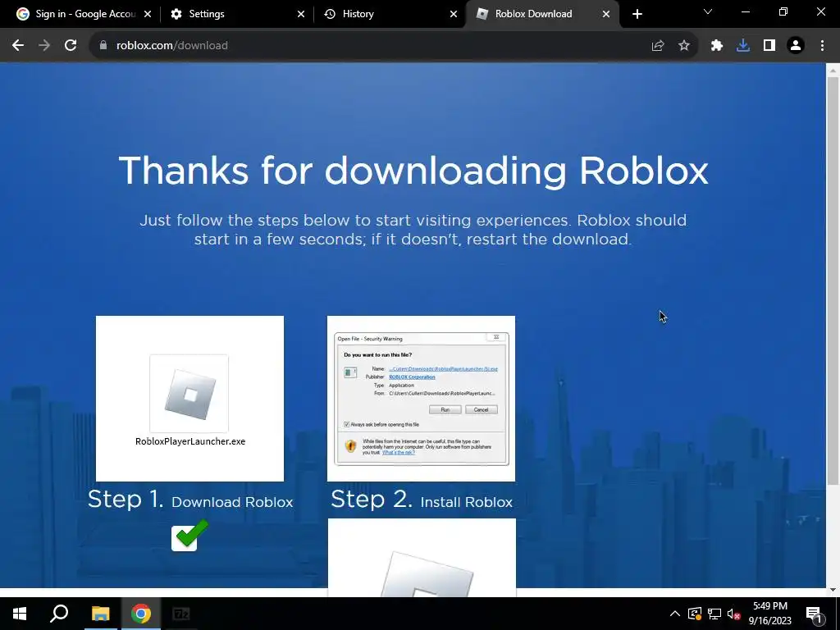The height and width of the screenshot is (630, 840).
Task: Switch to the History tab
Action: [x=390, y=14]
